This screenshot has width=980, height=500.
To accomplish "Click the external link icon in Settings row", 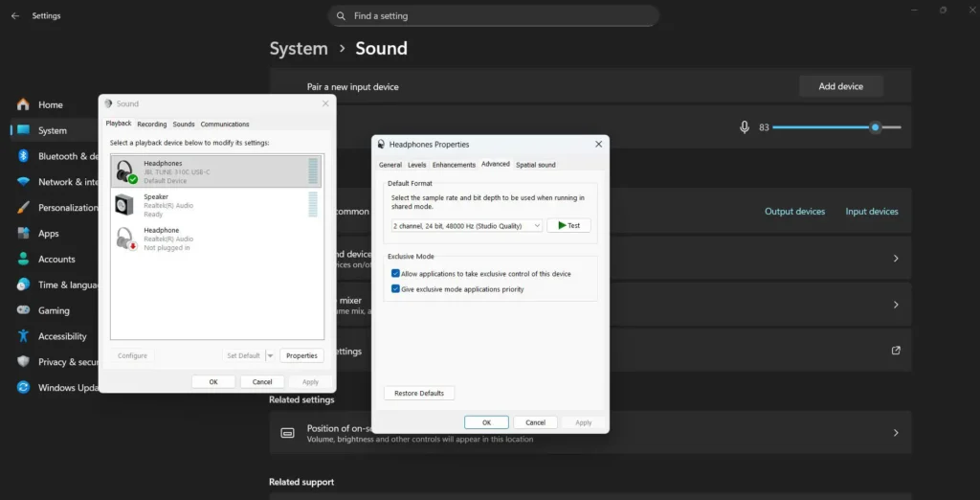I will [896, 351].
